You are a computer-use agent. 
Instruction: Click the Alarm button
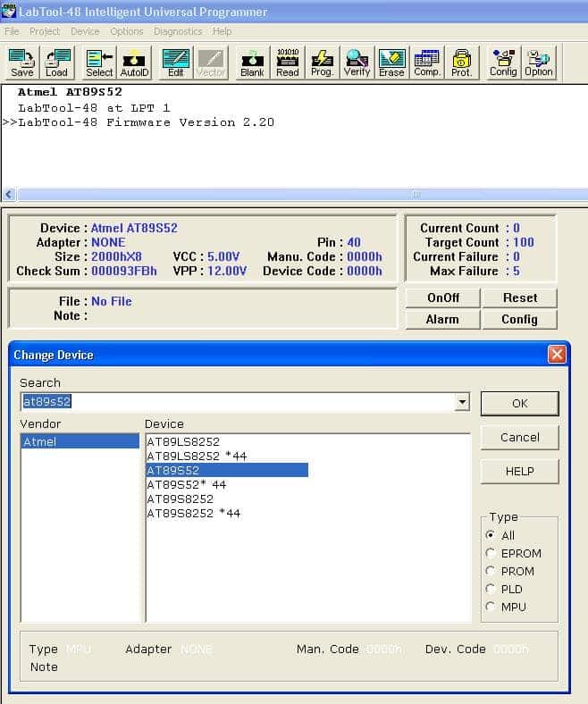(x=443, y=319)
